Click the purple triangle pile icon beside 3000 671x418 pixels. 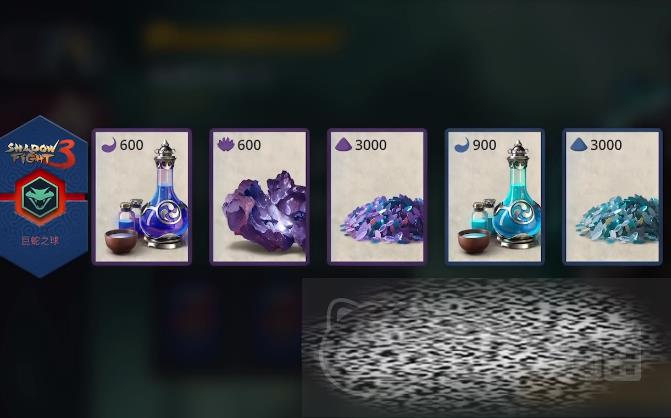click(343, 145)
